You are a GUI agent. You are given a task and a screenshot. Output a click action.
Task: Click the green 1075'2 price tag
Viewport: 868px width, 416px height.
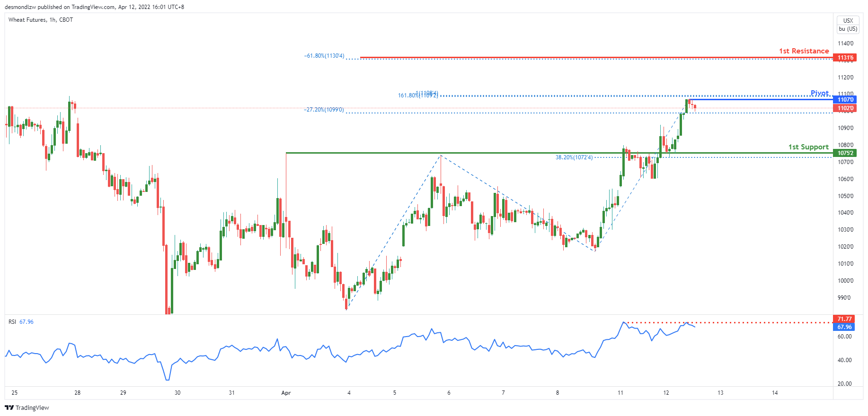pyautogui.click(x=845, y=153)
